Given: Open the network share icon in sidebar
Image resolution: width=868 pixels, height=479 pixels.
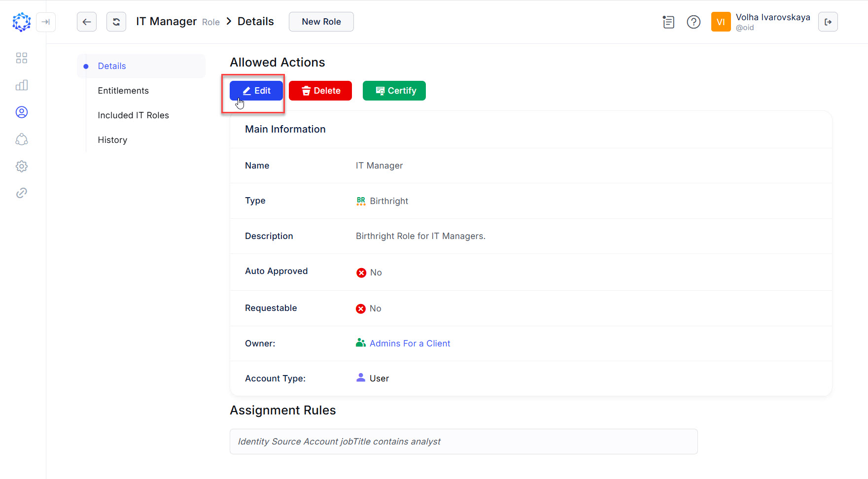Looking at the screenshot, I should tap(22, 139).
